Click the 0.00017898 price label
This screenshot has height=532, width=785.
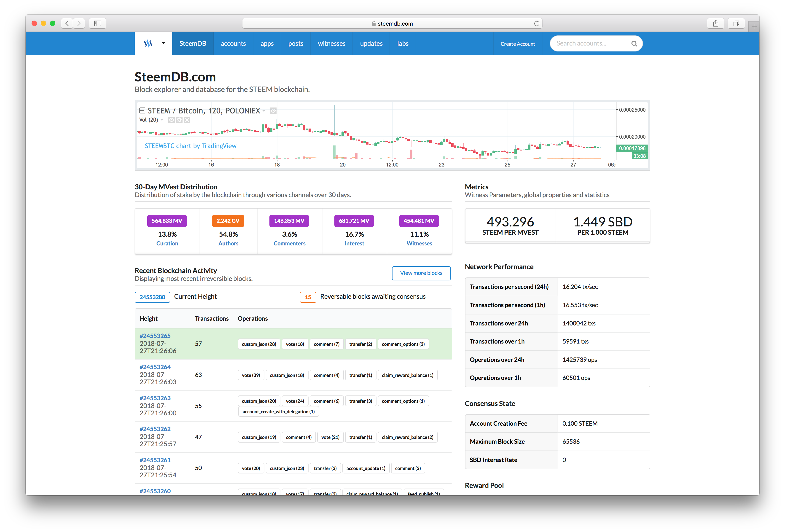point(632,148)
